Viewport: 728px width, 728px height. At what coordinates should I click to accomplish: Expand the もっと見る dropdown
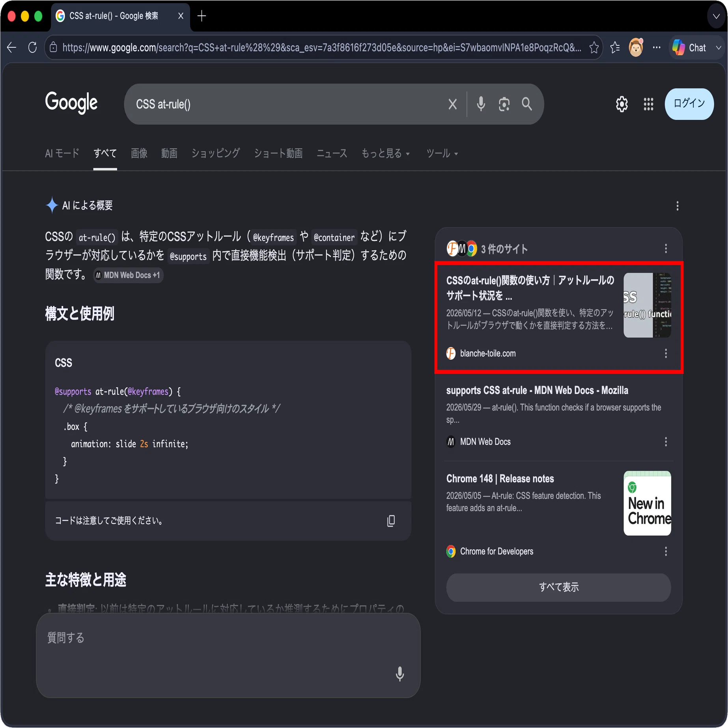(386, 153)
